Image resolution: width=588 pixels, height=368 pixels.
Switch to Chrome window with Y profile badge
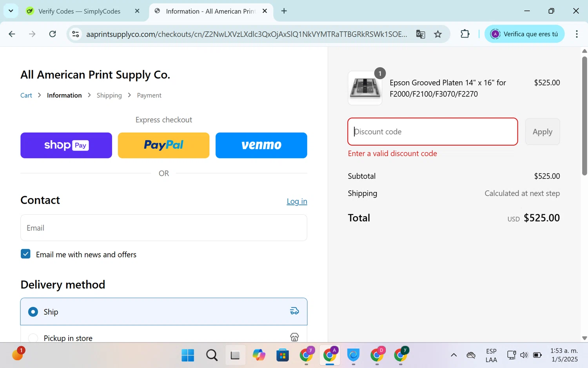(307, 355)
